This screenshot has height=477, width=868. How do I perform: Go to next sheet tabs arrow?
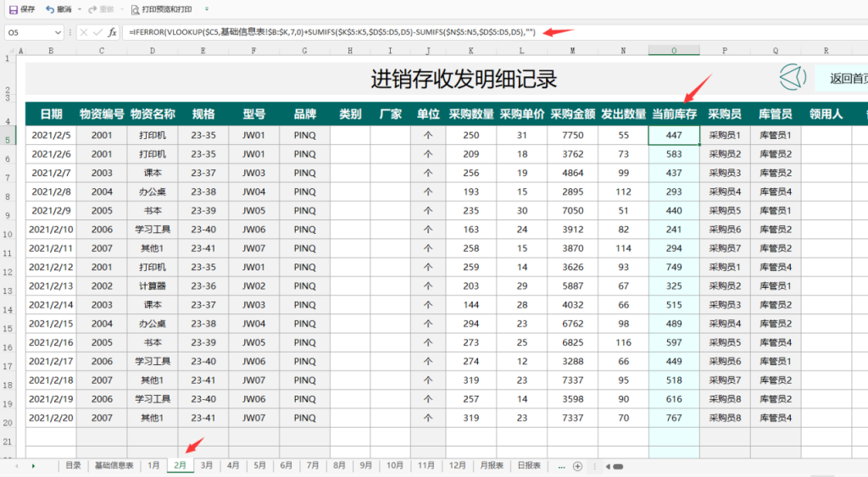(33, 466)
